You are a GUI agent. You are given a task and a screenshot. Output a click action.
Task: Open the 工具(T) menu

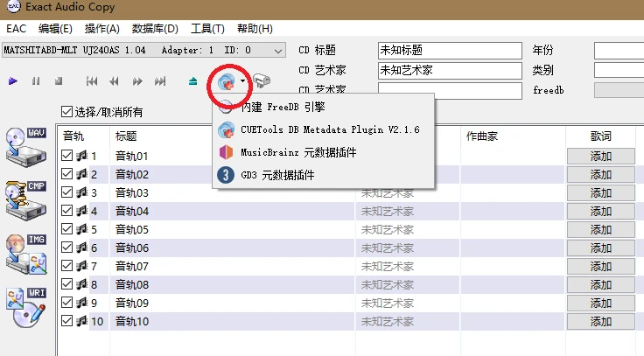(207, 29)
